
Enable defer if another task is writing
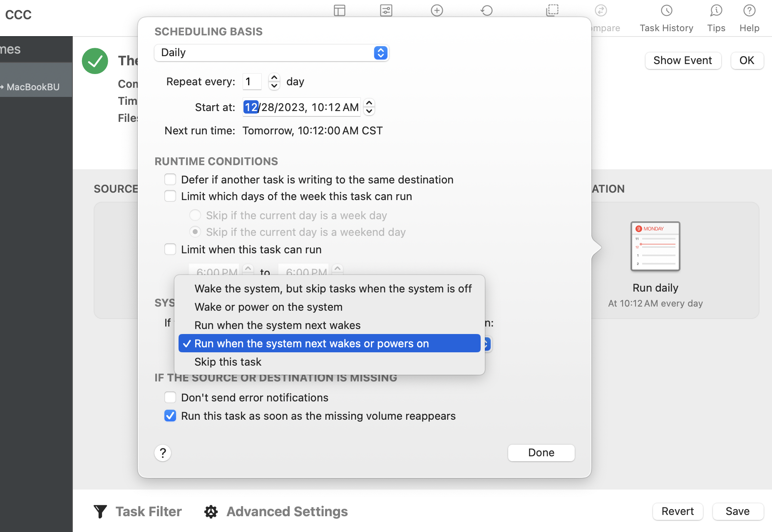point(170,180)
